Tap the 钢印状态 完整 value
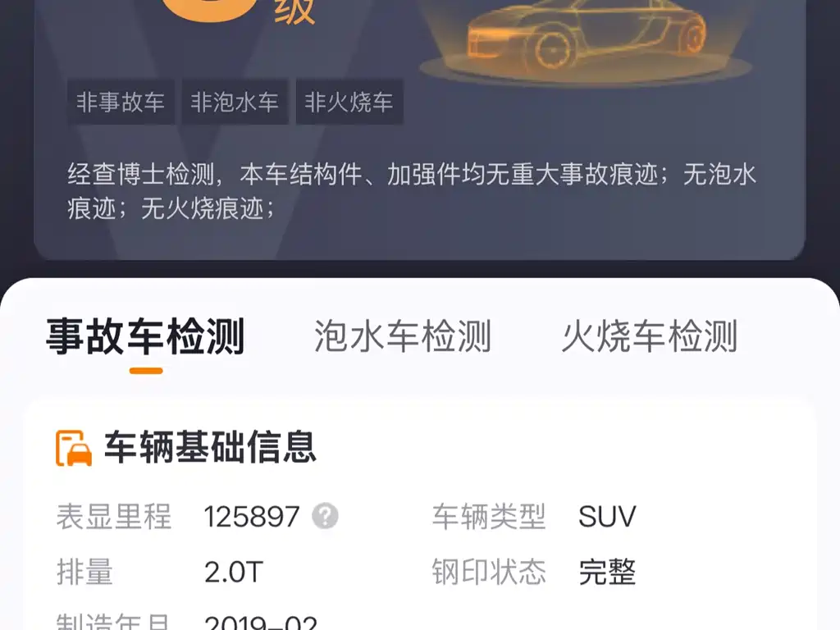 click(607, 572)
